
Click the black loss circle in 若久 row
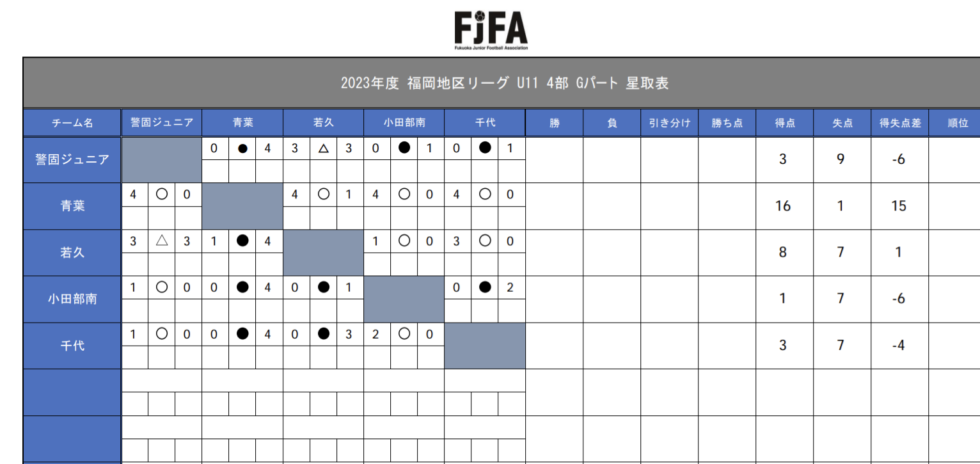[x=242, y=241]
